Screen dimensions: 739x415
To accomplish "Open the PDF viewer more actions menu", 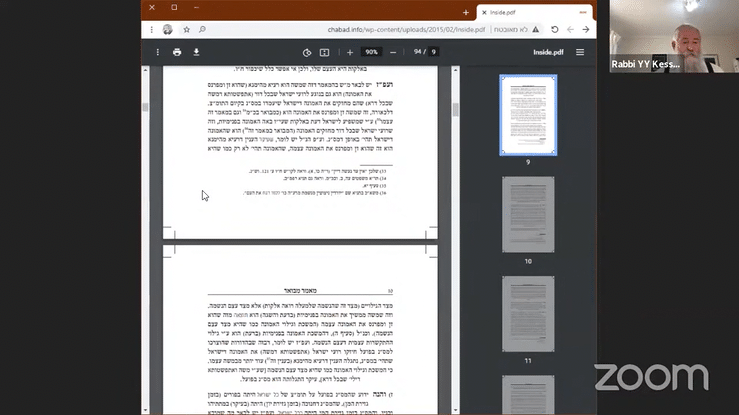I will point(156,52).
